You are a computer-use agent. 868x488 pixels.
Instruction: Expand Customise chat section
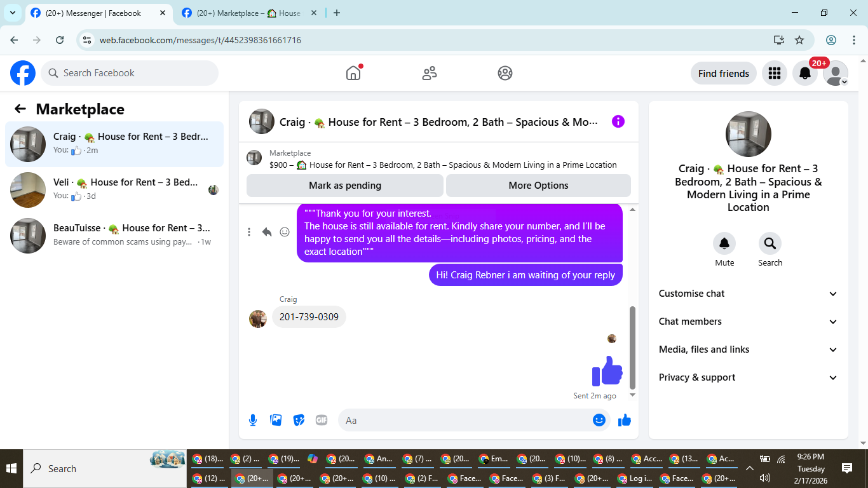749,294
